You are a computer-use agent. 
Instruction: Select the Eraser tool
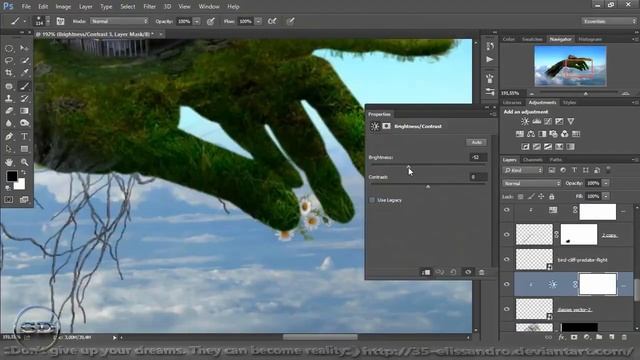9,111
